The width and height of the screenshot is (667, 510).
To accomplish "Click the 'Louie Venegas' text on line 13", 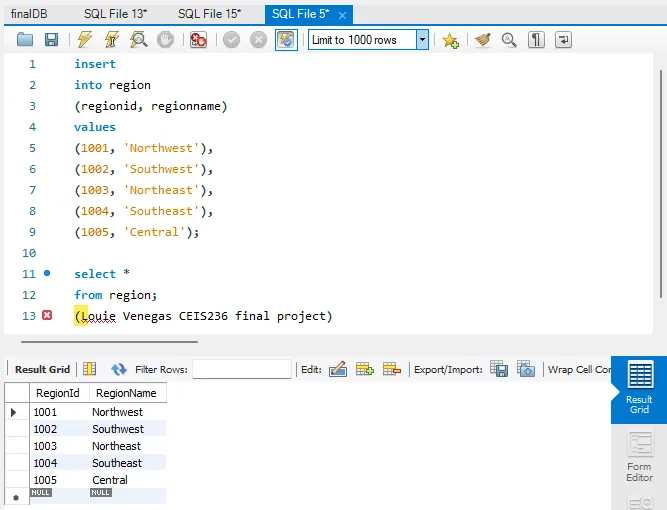I will tap(126, 316).
